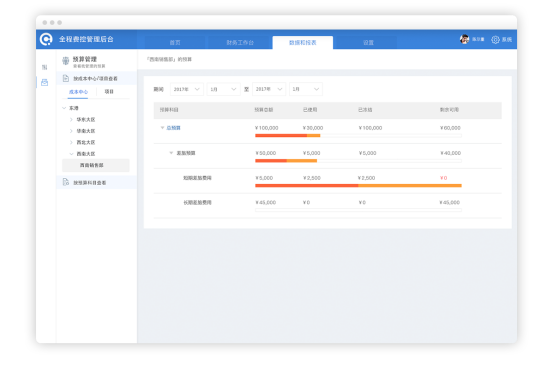Click document icon beside 按成本中心/项目查看
554x369 pixels.
tap(66, 78)
